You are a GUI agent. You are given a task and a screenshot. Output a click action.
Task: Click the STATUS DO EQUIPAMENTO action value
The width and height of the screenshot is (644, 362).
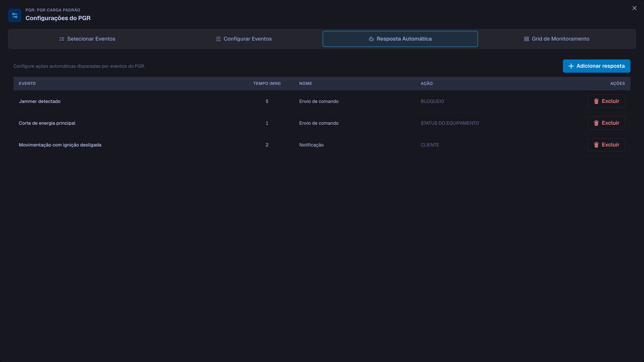(x=450, y=123)
